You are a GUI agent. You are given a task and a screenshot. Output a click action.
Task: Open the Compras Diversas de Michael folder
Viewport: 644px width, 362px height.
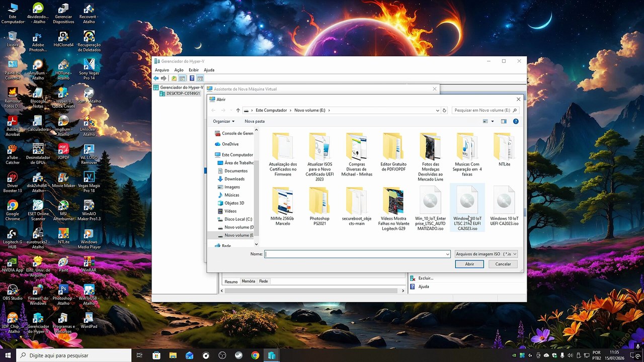coord(357,154)
